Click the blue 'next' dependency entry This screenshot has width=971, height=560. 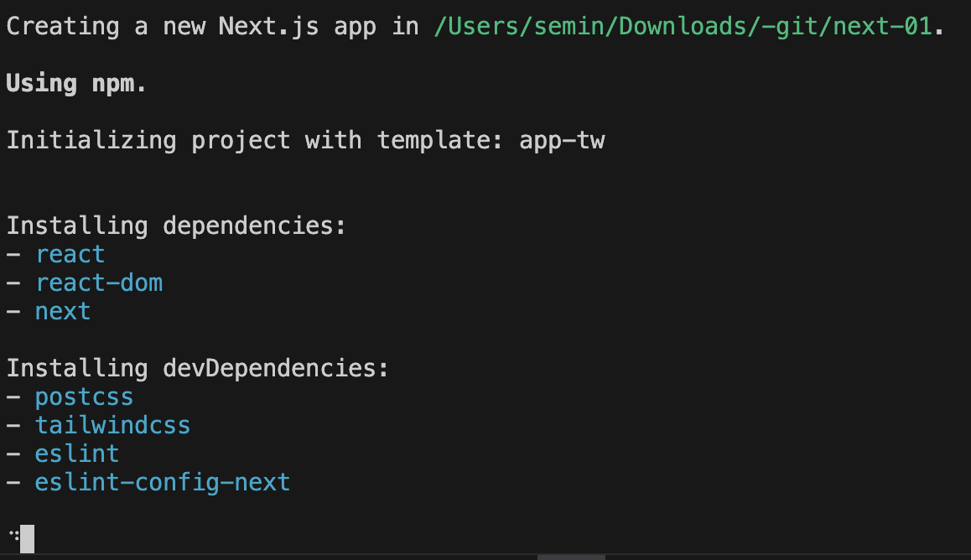point(63,311)
